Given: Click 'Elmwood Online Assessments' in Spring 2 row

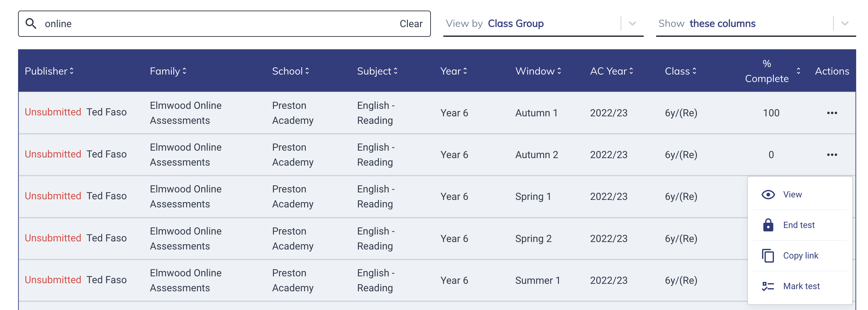Looking at the screenshot, I should pyautogui.click(x=185, y=239).
